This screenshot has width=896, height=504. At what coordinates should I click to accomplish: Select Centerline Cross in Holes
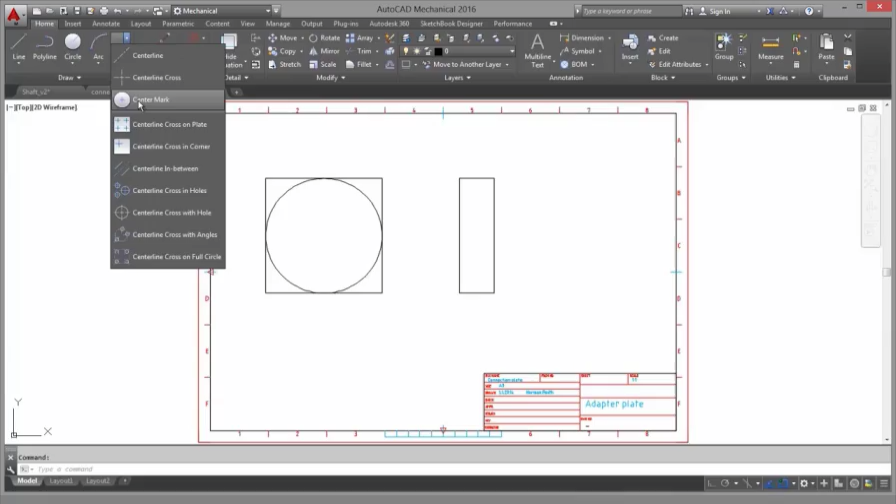tap(168, 190)
